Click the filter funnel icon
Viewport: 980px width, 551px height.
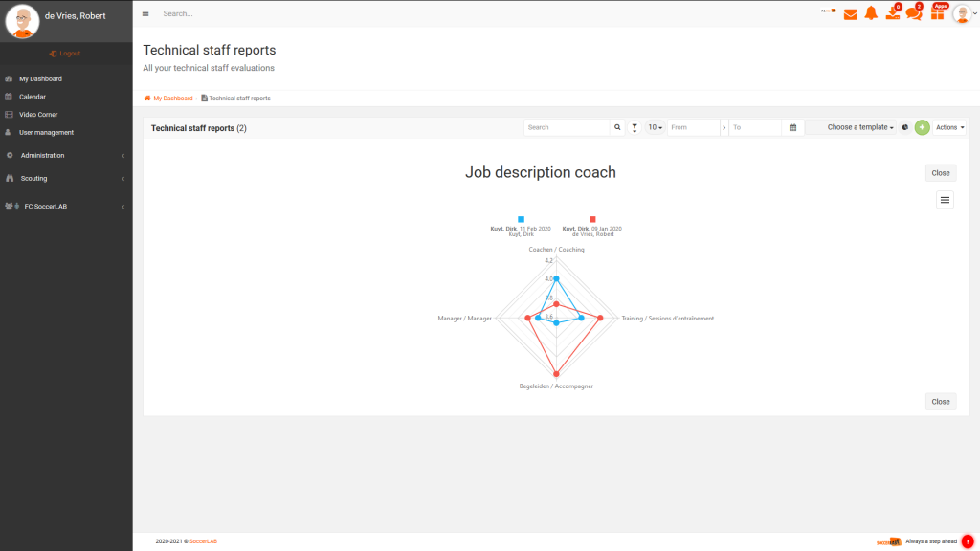[x=635, y=127]
